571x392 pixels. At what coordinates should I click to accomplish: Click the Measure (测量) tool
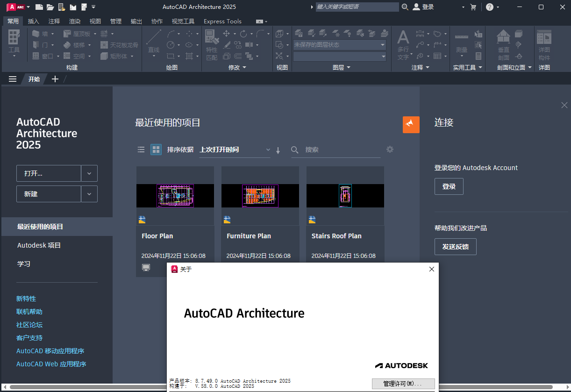[x=462, y=43]
